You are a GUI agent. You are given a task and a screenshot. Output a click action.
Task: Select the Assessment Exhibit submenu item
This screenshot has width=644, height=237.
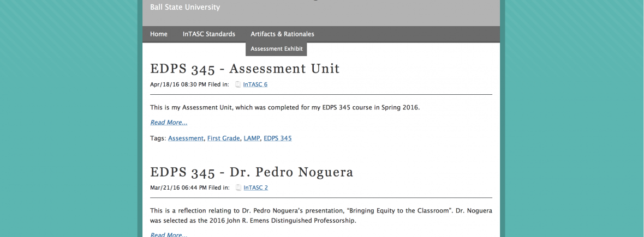click(276, 49)
